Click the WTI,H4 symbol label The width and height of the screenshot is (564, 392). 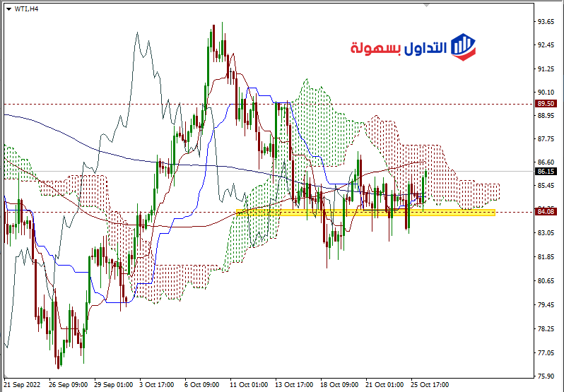(x=27, y=8)
